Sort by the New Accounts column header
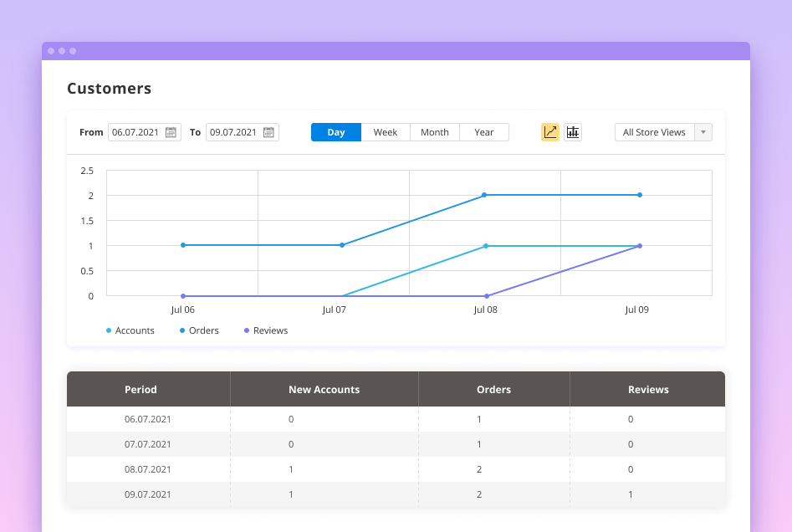 click(324, 389)
